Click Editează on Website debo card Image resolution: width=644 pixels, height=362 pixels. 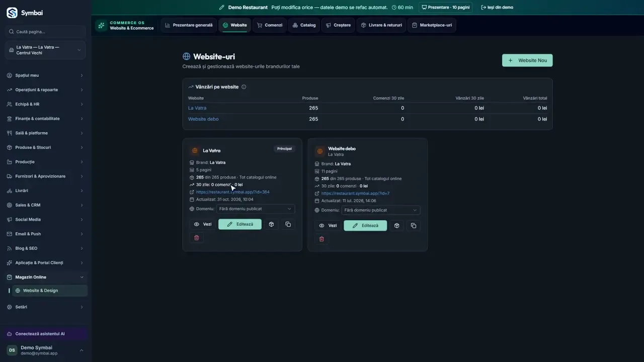tap(365, 226)
